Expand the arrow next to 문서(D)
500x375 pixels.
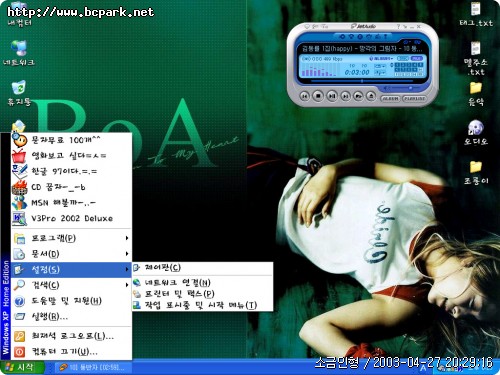[x=127, y=254]
